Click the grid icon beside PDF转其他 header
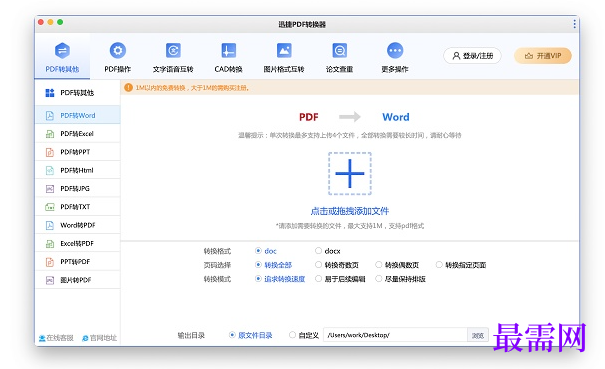605x369 pixels. pyautogui.click(x=50, y=93)
